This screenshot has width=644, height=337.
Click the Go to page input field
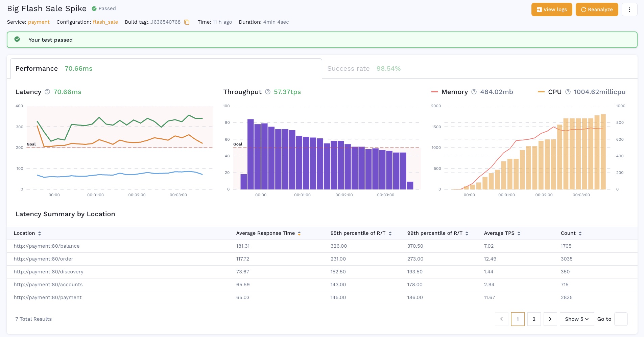pyautogui.click(x=621, y=319)
